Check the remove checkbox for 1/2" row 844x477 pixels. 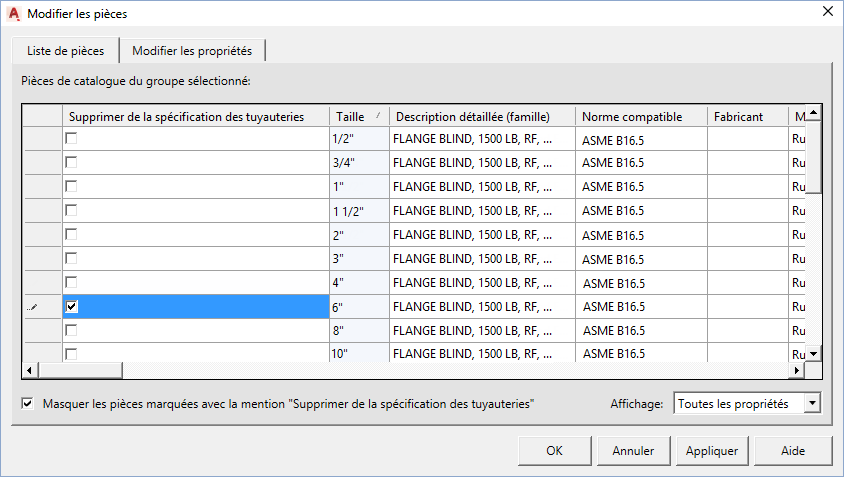[x=72, y=139]
